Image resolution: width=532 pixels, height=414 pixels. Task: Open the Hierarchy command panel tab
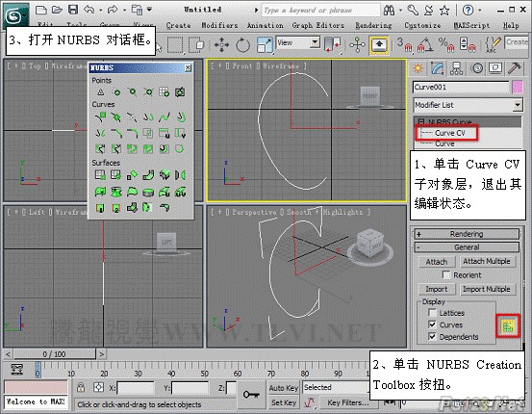[x=456, y=68]
